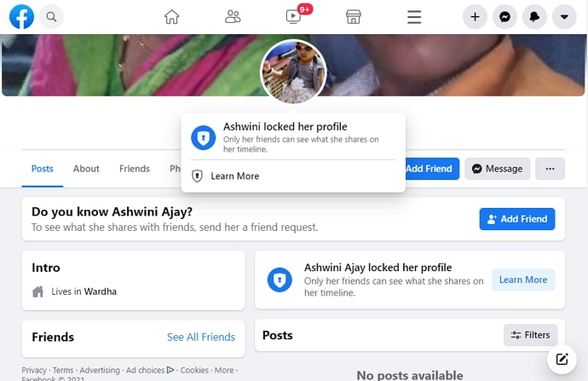This screenshot has height=381, width=588.
Task: Click the Privacy footer link
Action: [34, 370]
